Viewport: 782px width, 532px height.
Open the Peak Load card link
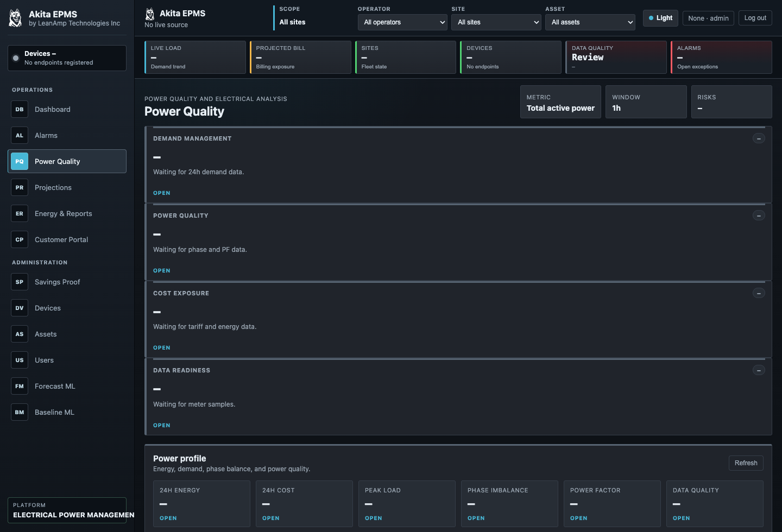[374, 518]
